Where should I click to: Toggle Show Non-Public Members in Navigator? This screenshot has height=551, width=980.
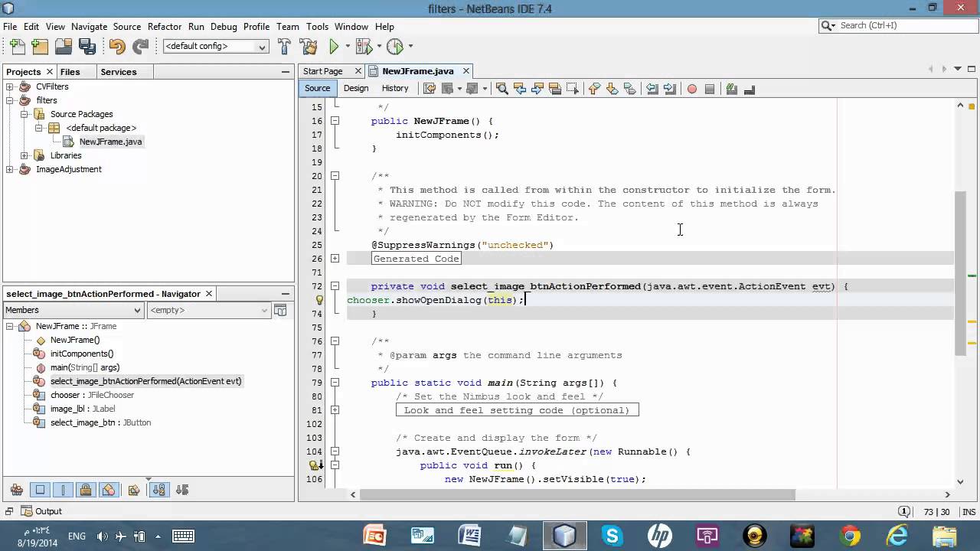[86, 490]
